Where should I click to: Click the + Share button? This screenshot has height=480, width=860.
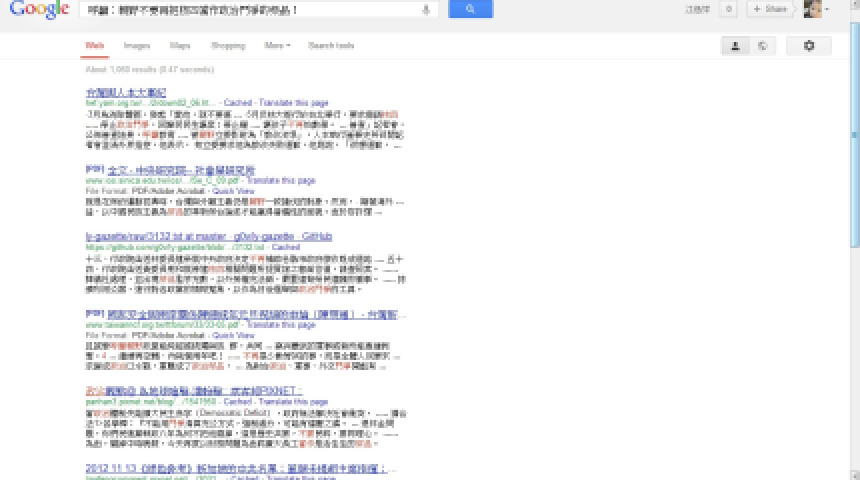point(769,9)
